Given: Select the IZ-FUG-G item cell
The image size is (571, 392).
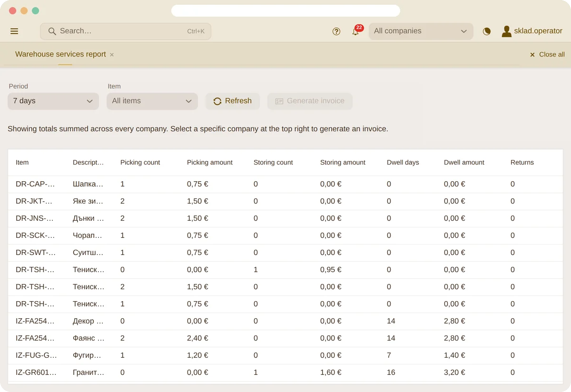Looking at the screenshot, I should pos(36,355).
